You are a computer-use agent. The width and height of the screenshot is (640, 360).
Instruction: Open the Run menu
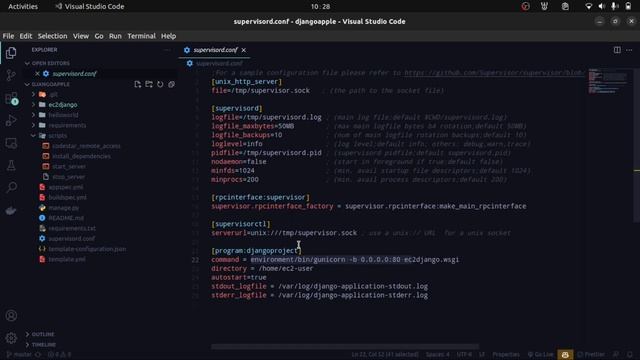pos(115,36)
